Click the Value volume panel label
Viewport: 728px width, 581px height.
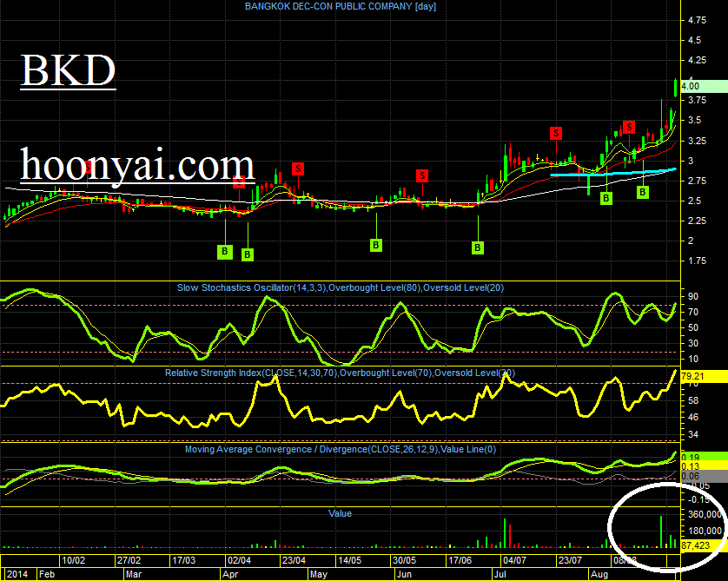340,513
